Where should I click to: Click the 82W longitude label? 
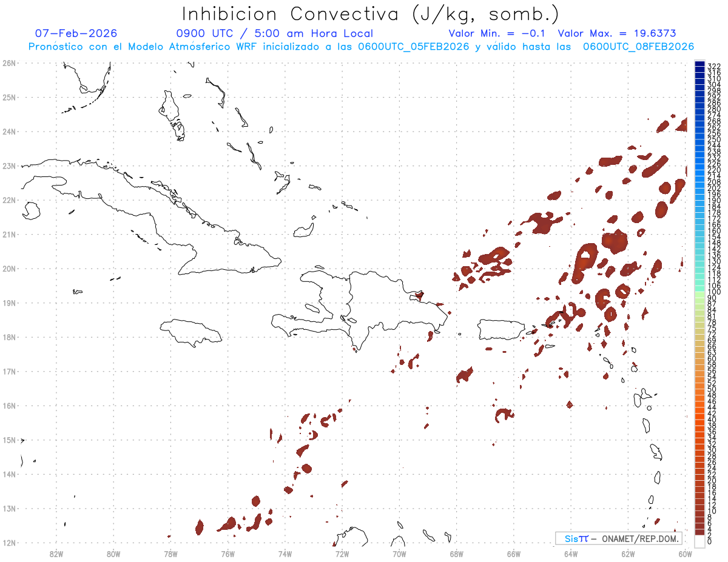tap(56, 554)
